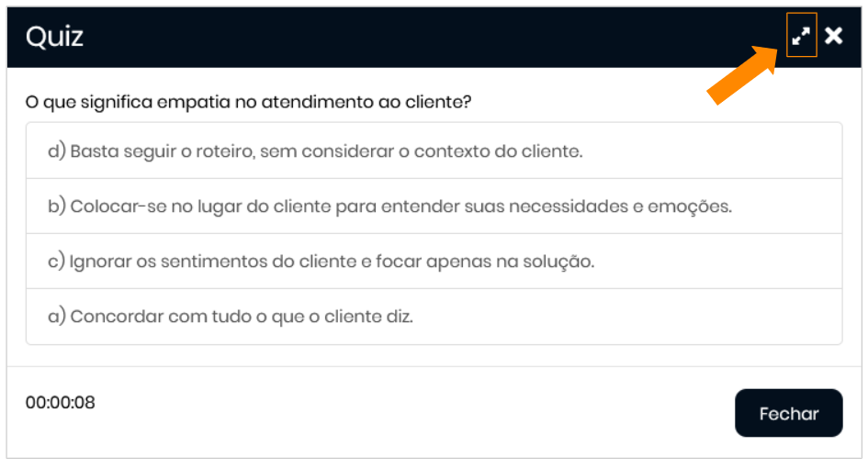The height and width of the screenshot is (468, 868).
Task: Mark the option mentioning contexto do cliente
Action: [315, 151]
